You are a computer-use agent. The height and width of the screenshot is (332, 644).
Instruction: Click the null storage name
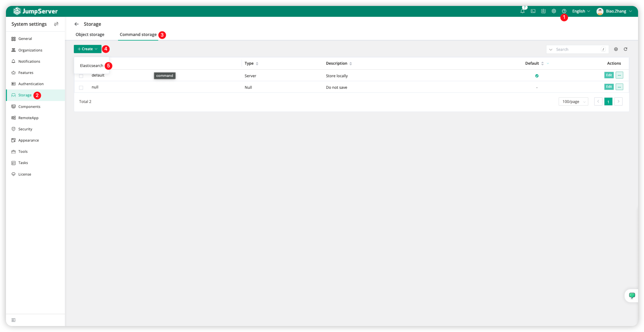pyautogui.click(x=95, y=87)
